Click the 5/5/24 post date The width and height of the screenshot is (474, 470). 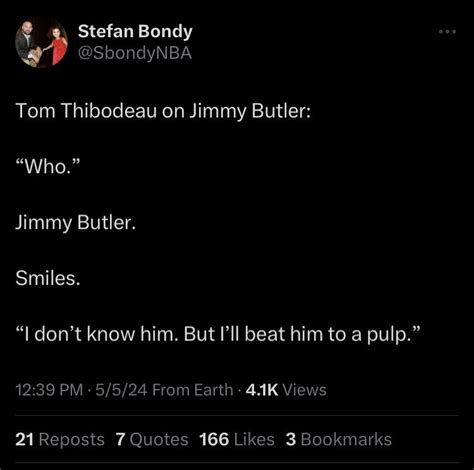(121, 390)
